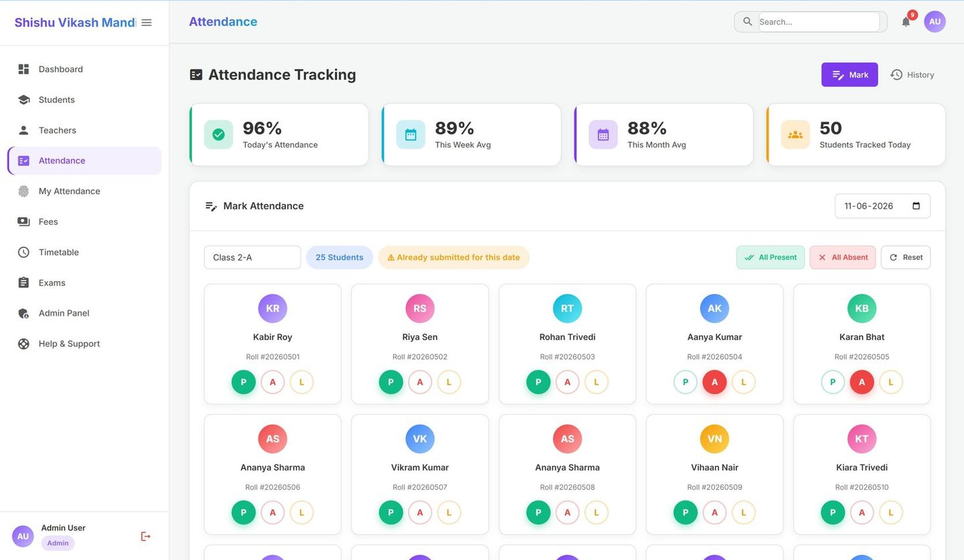Open Students in the sidebar
964x560 pixels.
click(x=84, y=100)
